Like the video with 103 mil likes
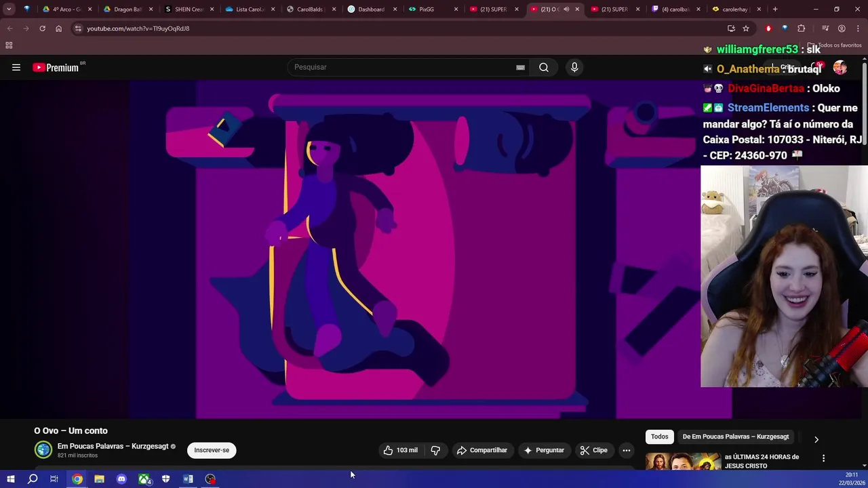 coord(400,450)
